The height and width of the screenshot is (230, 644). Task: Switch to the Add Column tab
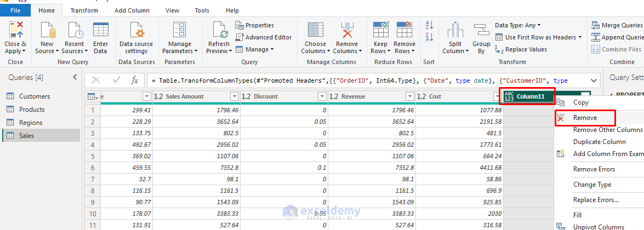132,10
